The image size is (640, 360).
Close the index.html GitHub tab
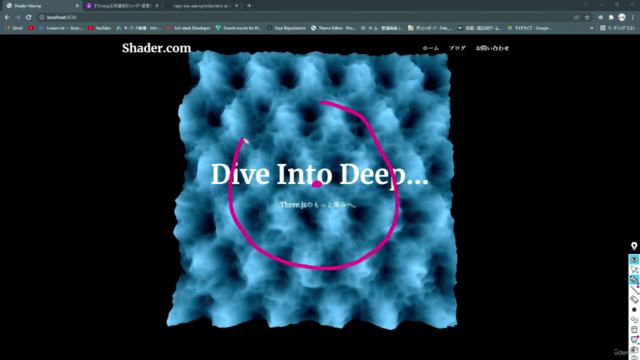point(236,6)
